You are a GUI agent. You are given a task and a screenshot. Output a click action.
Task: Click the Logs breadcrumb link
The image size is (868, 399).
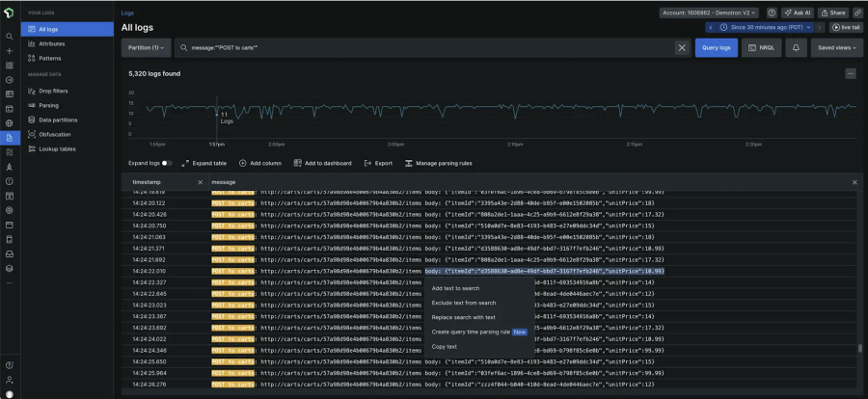tap(127, 13)
